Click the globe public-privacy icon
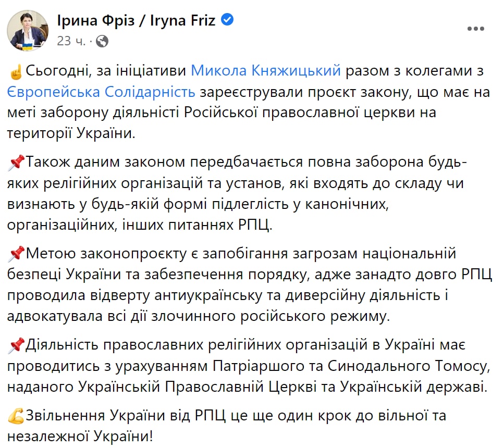Screen dimensions: 504x448 tap(102, 41)
